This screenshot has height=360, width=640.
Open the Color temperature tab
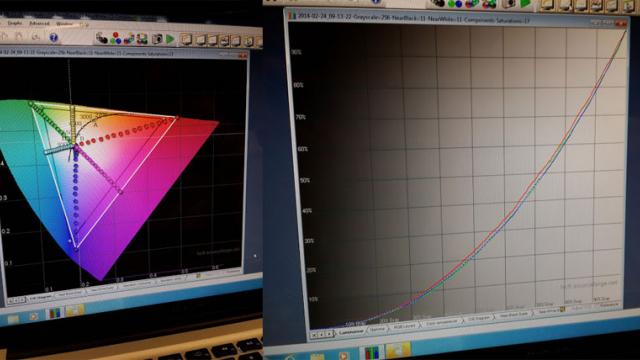442,322
